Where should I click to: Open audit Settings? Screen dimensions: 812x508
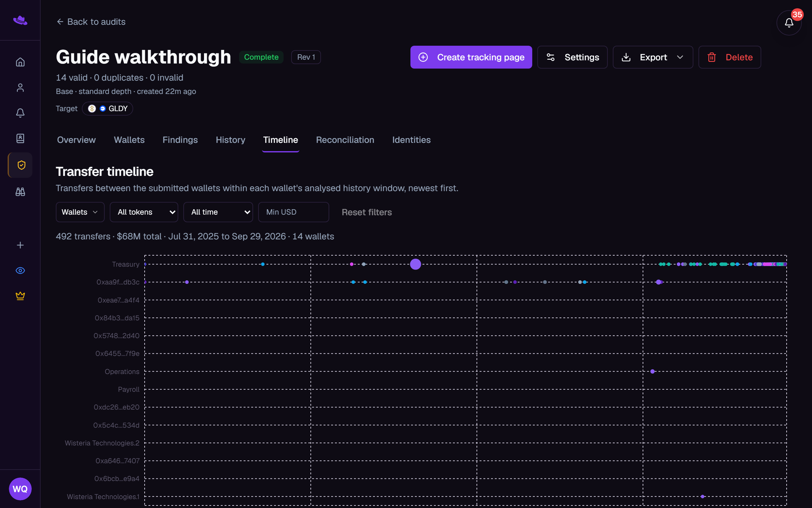572,57
